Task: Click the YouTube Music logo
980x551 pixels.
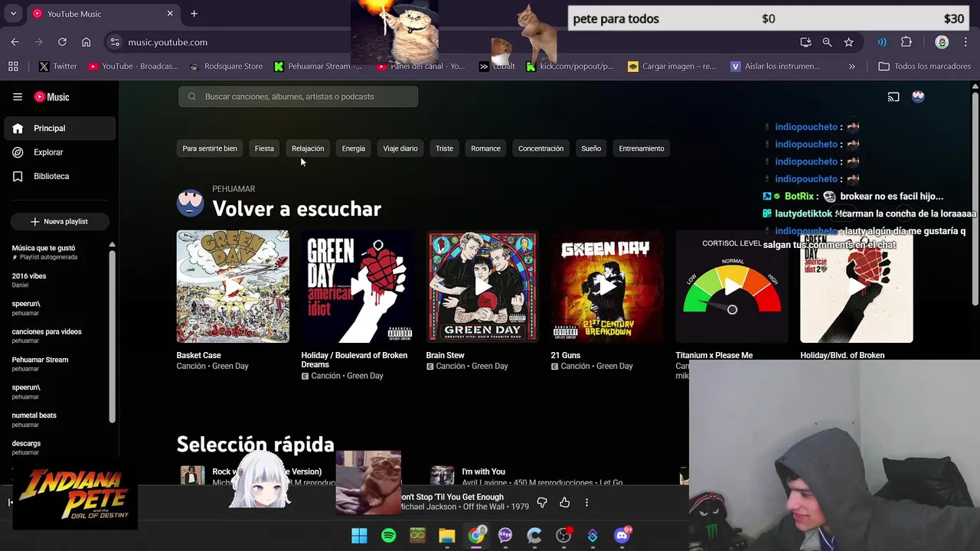Action: point(51,96)
